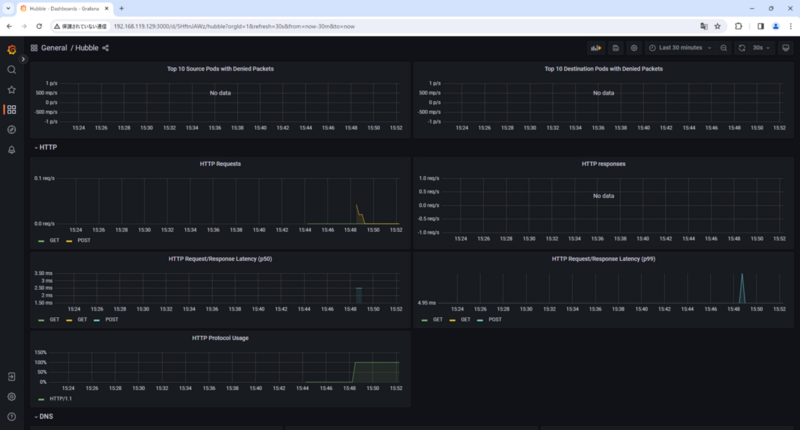Toggle POST series in HTTP Requests legend
The height and width of the screenshot is (430, 800).
pyautogui.click(x=84, y=240)
